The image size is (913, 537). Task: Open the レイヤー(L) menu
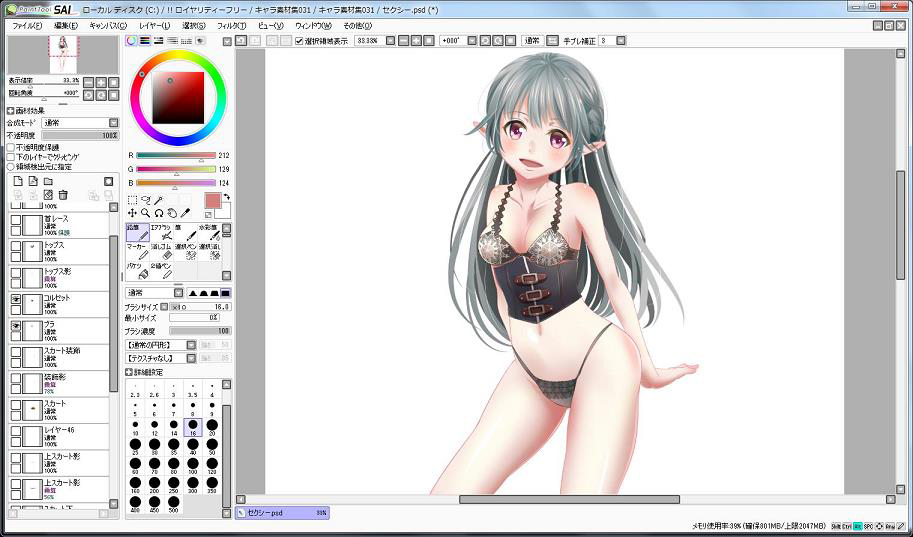coord(154,25)
